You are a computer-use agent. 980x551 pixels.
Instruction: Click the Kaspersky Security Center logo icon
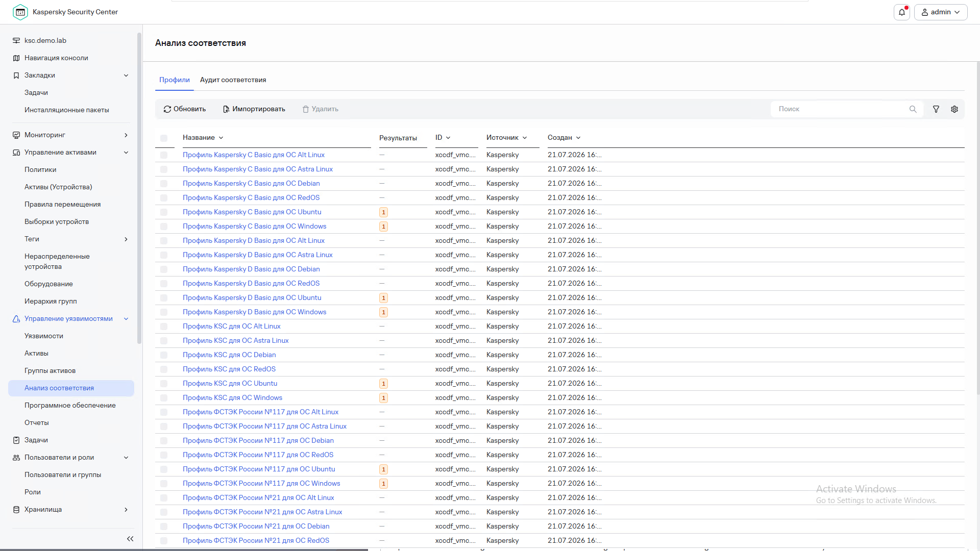20,12
